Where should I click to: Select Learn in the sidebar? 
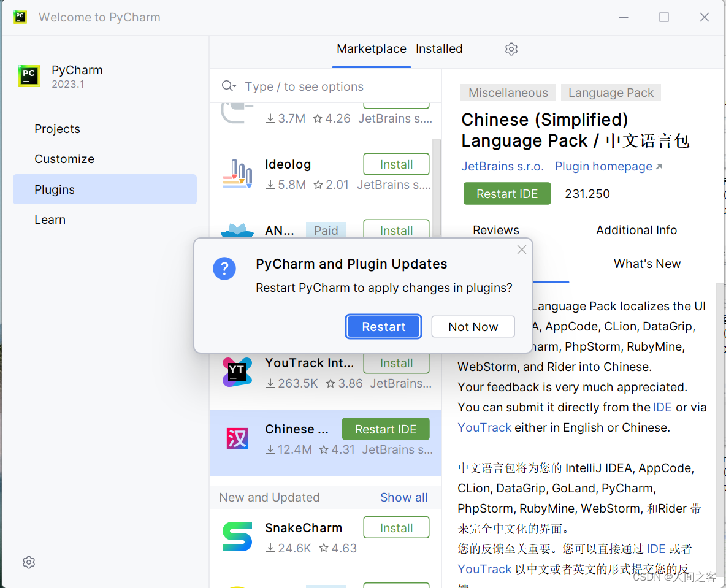[50, 220]
